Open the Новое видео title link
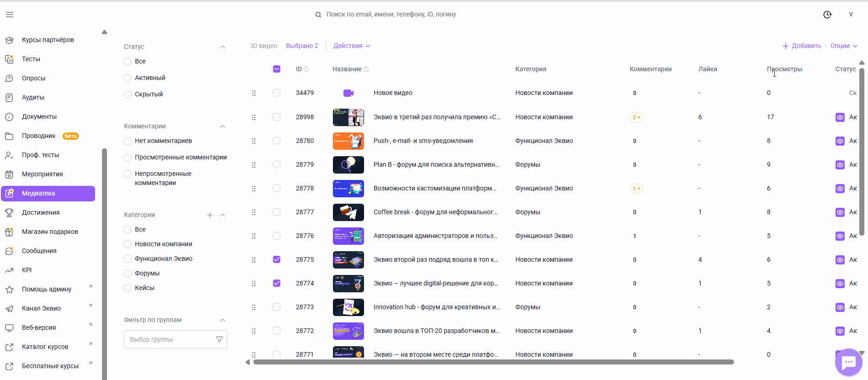 pos(393,93)
